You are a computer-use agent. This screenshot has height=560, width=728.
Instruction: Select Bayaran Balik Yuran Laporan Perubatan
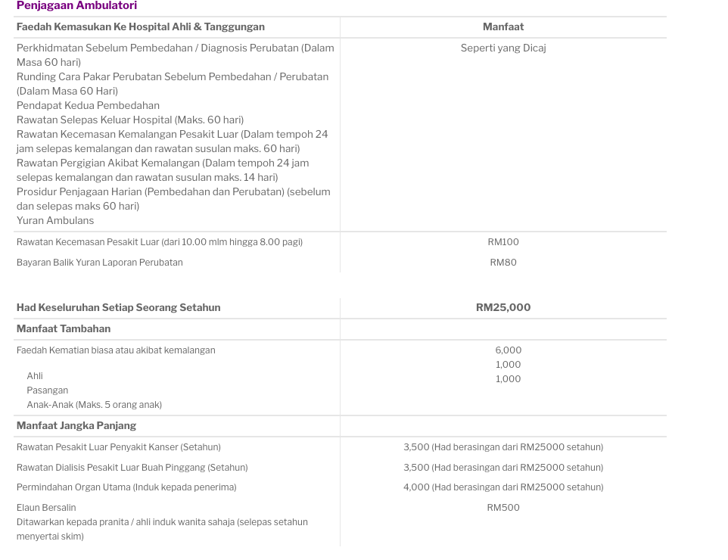coord(99,263)
